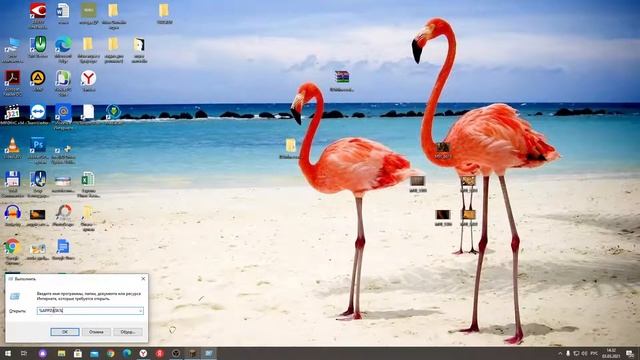Image resolution: width=640 pixels, height=360 pixels.
Task: Click Отмена (Cancel) in the Run dialog
Action: point(96,332)
